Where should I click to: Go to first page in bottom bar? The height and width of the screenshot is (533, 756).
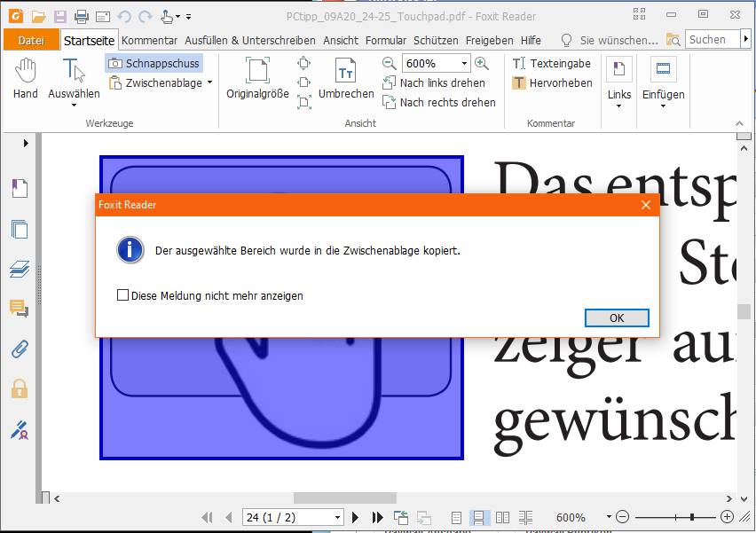click(x=208, y=518)
